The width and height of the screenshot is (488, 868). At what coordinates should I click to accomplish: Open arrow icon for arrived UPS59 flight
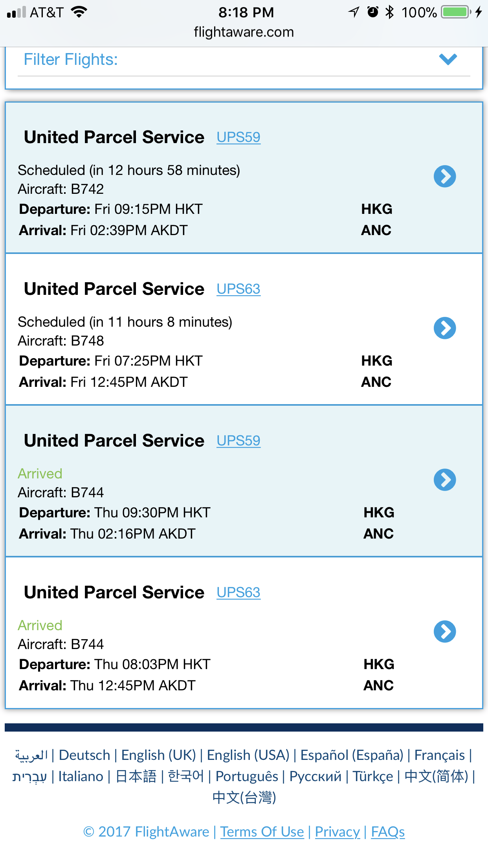click(445, 480)
